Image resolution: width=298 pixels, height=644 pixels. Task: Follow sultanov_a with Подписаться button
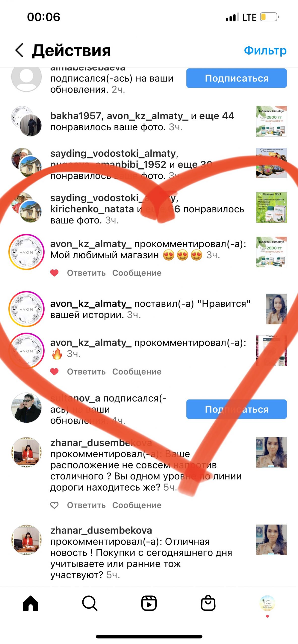tap(237, 409)
